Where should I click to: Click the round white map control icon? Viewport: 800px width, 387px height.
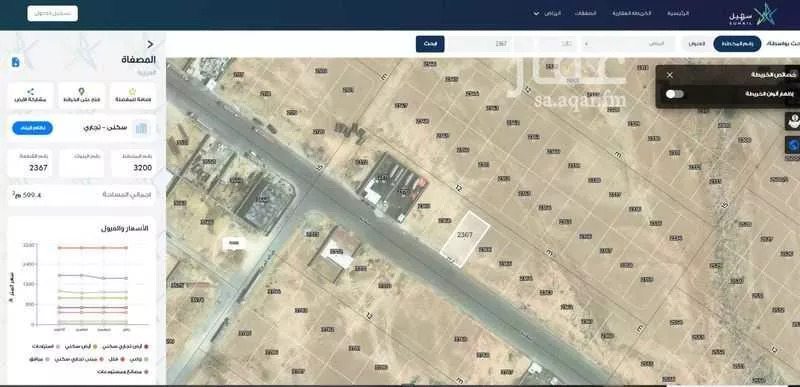793,121
